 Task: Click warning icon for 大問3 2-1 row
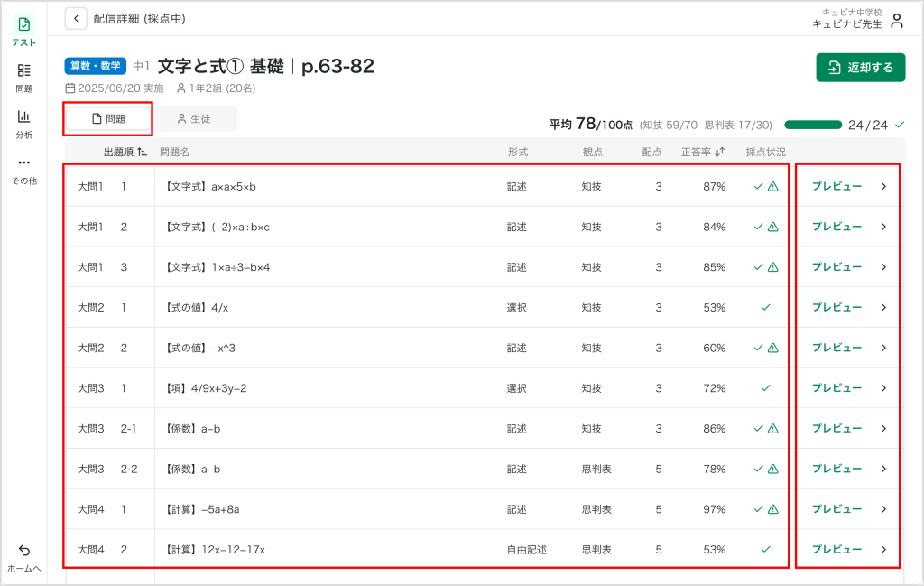[773, 429]
